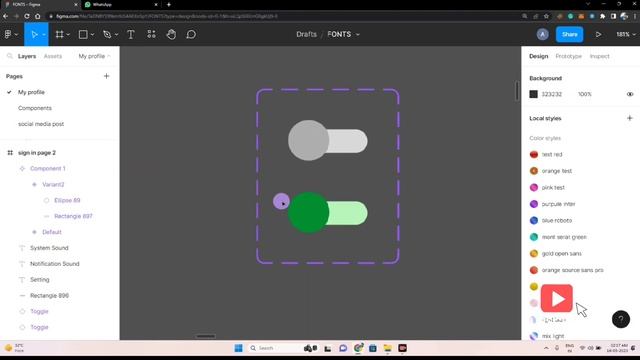Open Pen tool options dropdown arrow

tap(116, 35)
